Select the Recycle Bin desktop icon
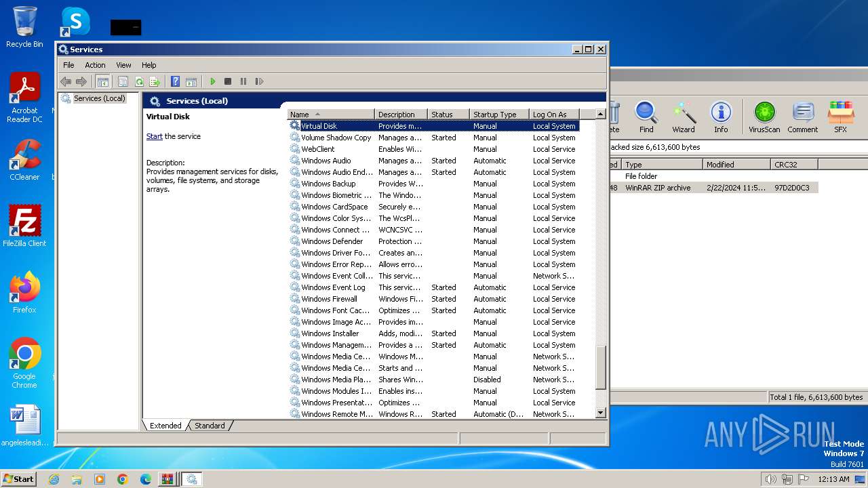 click(x=24, y=27)
